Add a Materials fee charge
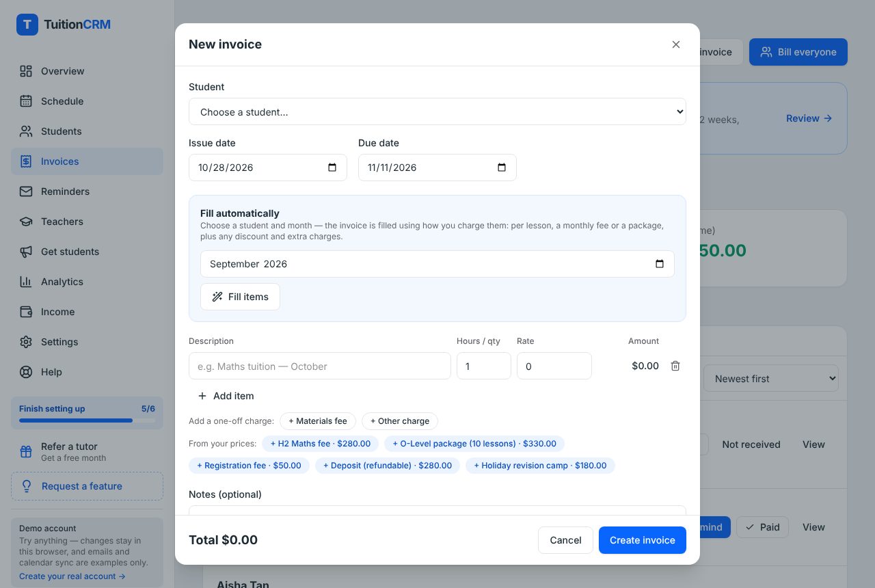Screen dimensions: 875x588 tap(318, 421)
